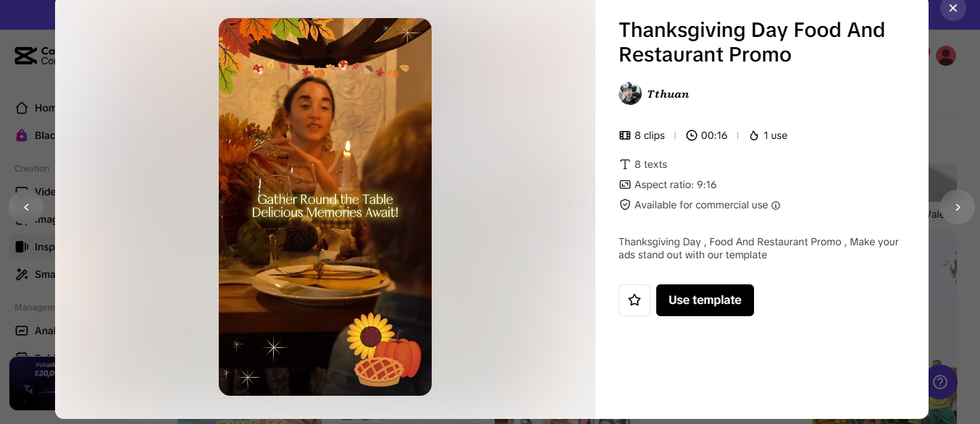The width and height of the screenshot is (980, 424).
Task: Click the film clips icon
Action: [x=625, y=135]
